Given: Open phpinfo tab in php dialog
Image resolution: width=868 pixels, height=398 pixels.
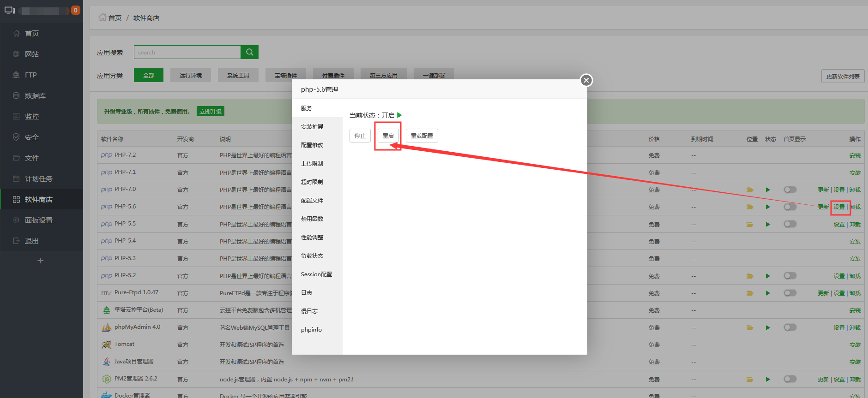Looking at the screenshot, I should click(x=317, y=329).
